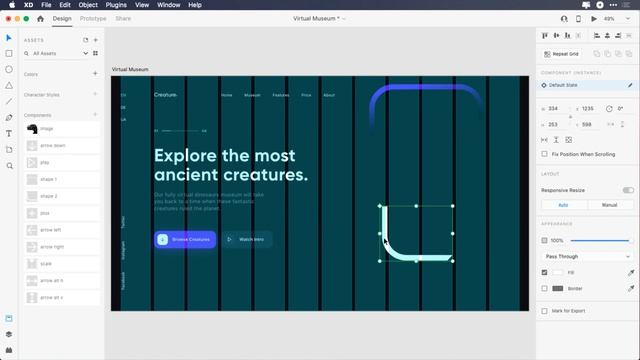Open the View menu
This screenshot has width=640, height=360.
click(142, 5)
